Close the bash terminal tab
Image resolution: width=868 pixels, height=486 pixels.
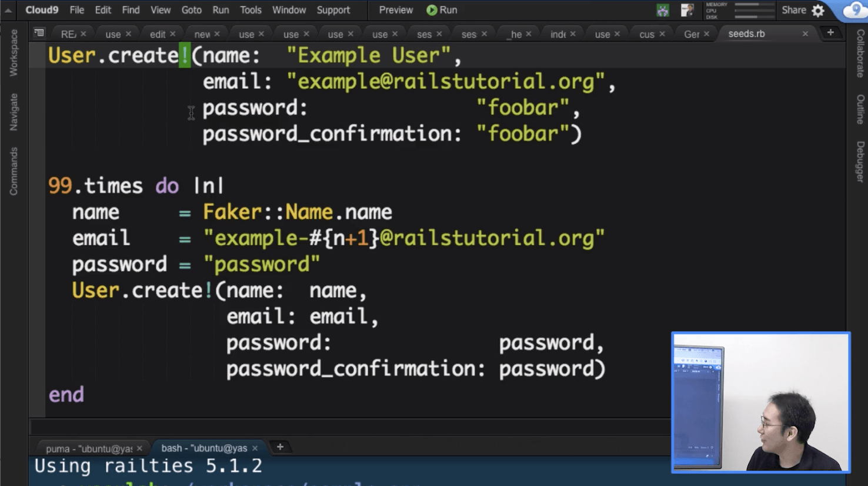pyautogui.click(x=255, y=448)
